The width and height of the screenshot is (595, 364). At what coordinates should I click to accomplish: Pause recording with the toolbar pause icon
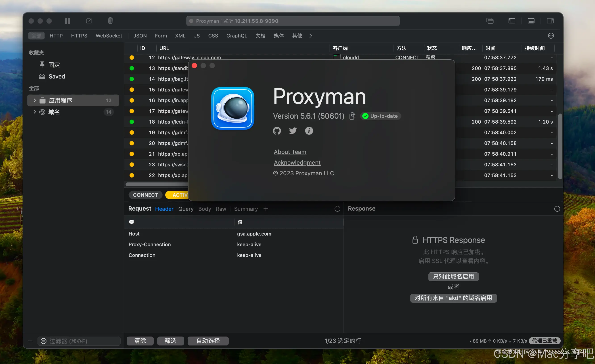(x=67, y=21)
